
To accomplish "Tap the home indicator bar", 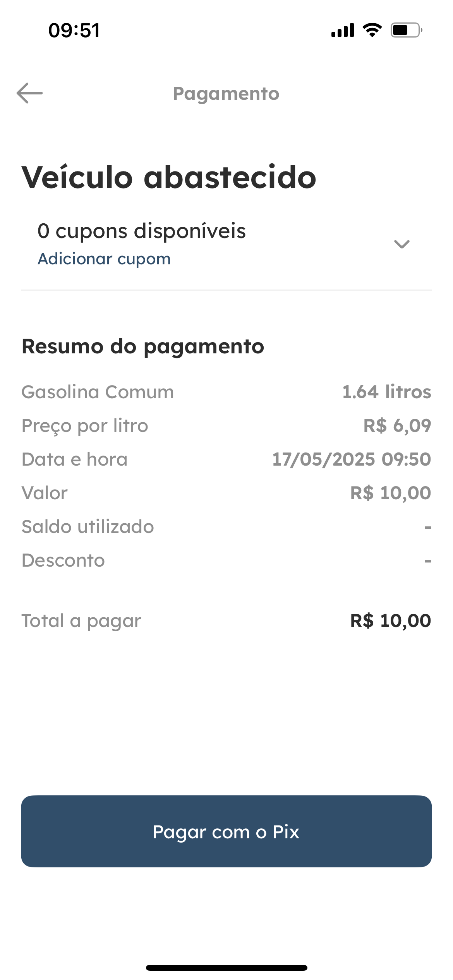I will pyautogui.click(x=226, y=968).
